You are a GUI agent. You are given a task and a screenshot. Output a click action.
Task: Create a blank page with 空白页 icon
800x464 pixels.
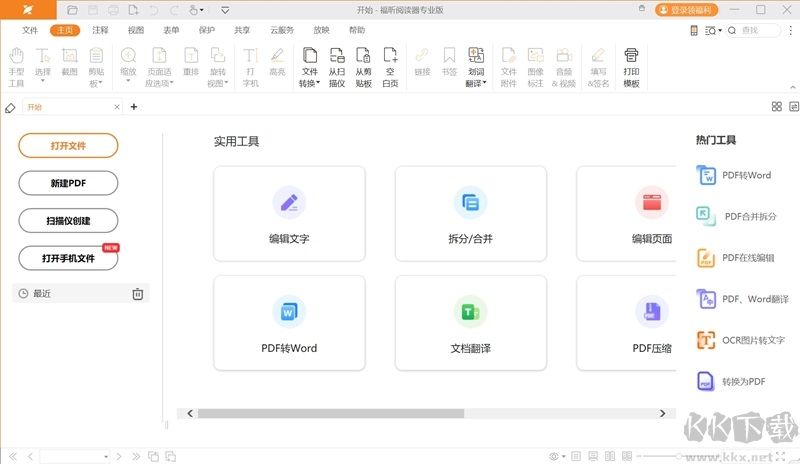(390, 66)
